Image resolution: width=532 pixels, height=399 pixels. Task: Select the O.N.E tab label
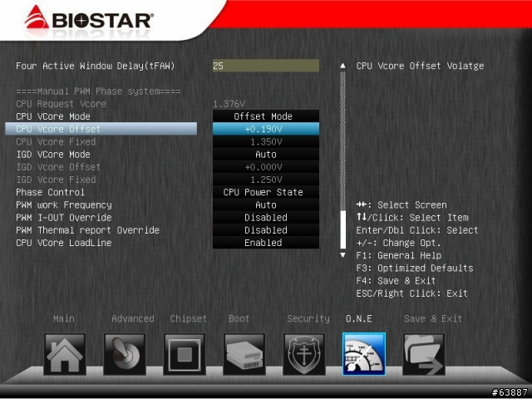[359, 318]
